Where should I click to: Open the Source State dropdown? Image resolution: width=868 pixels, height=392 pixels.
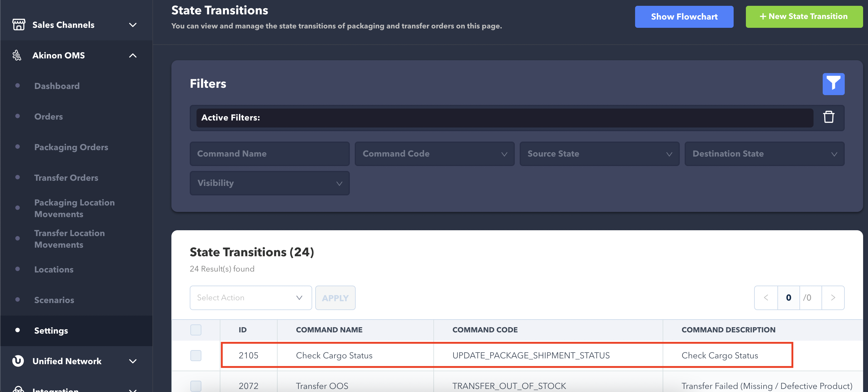[599, 153]
